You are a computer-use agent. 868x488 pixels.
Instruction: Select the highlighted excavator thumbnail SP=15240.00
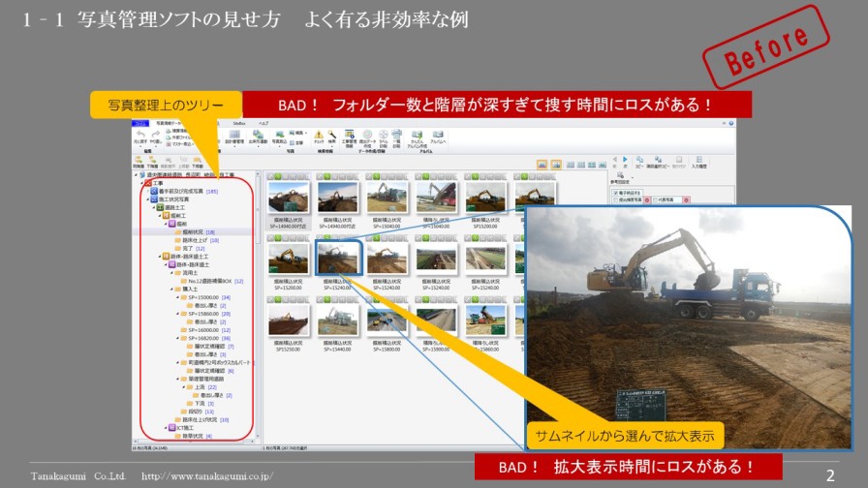(x=339, y=259)
